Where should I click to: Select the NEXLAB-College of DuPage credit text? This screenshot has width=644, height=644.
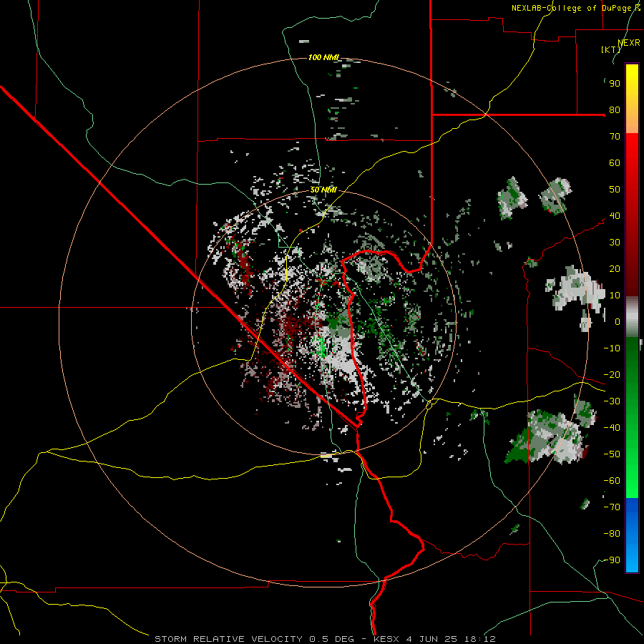[576, 8]
